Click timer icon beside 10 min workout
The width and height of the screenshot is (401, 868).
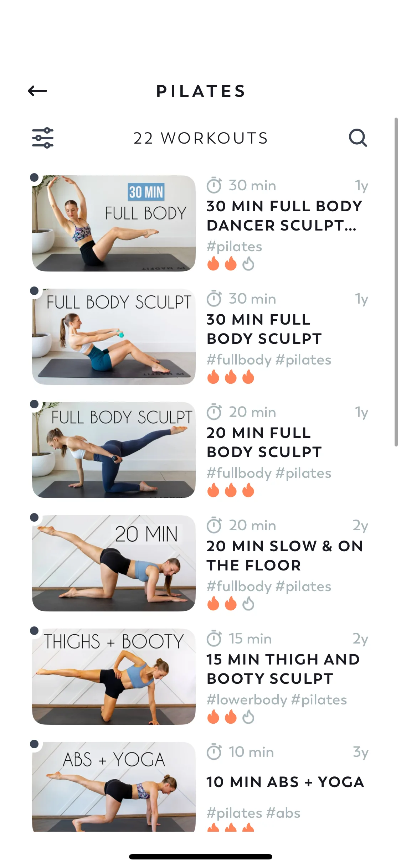point(214,752)
